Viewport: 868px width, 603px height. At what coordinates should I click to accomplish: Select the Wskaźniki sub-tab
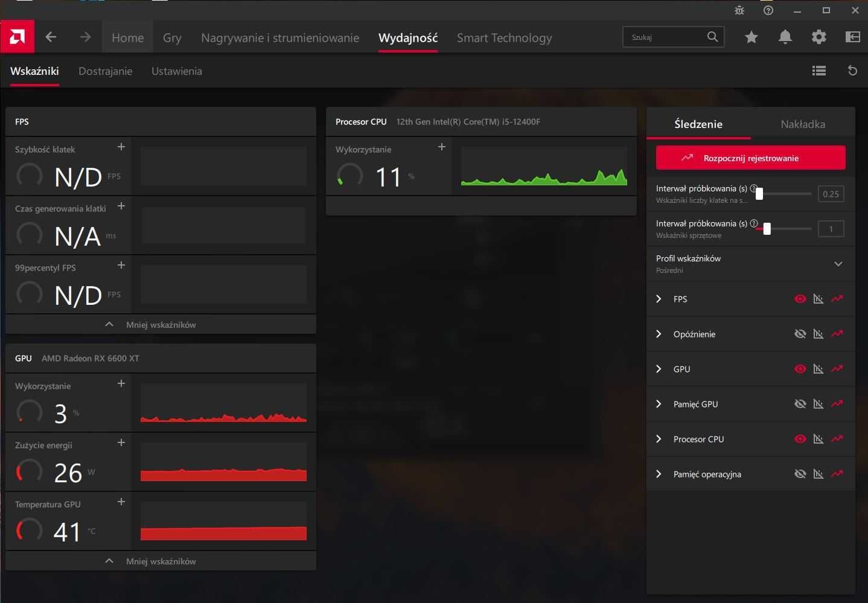pyautogui.click(x=34, y=71)
